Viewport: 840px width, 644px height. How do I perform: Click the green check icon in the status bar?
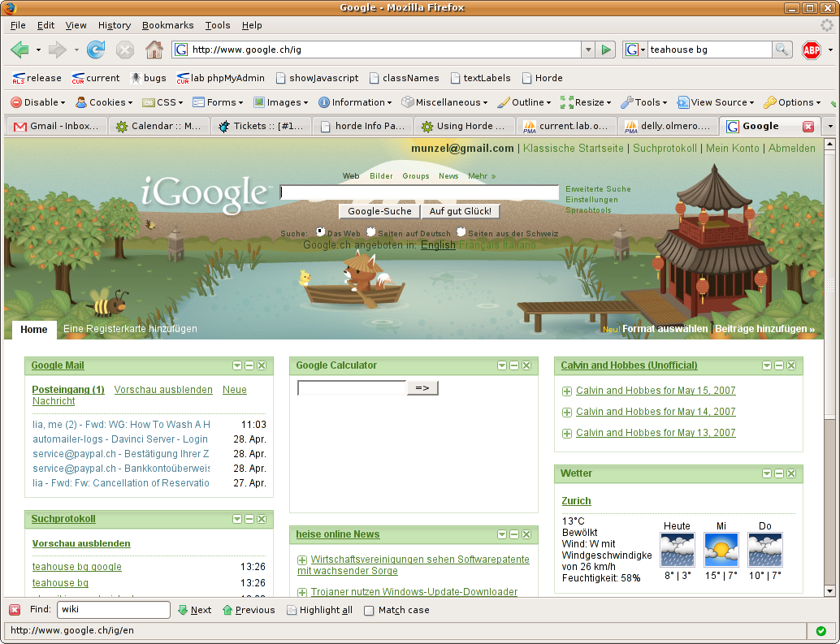(820, 630)
